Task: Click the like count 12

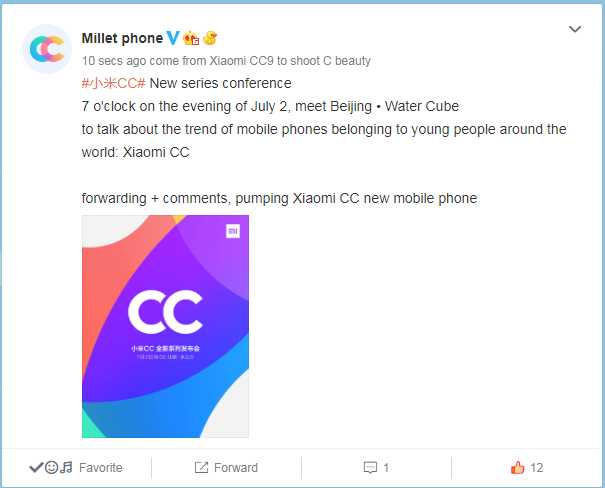Action: [x=537, y=468]
